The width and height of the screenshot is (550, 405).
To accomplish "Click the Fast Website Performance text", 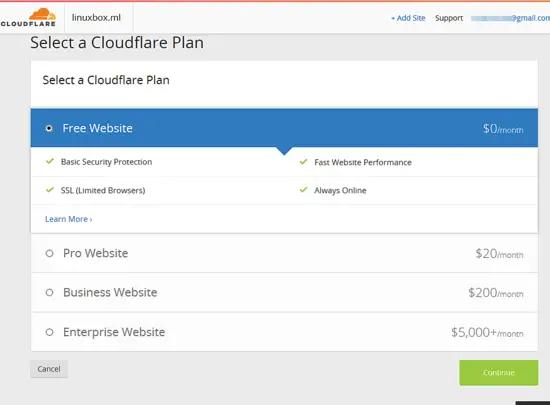I will coord(363,162).
